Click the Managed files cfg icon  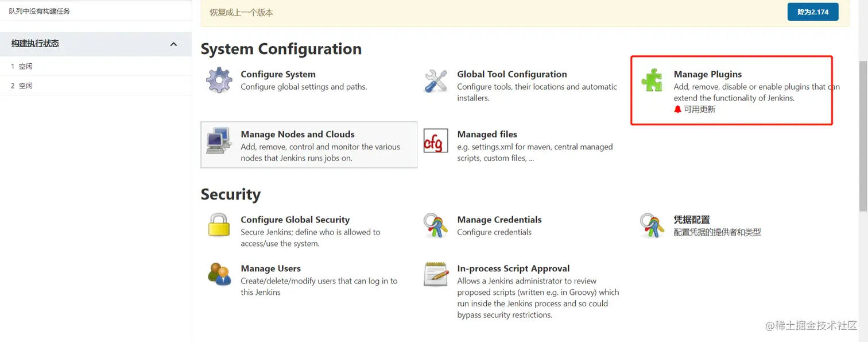pyautogui.click(x=436, y=141)
